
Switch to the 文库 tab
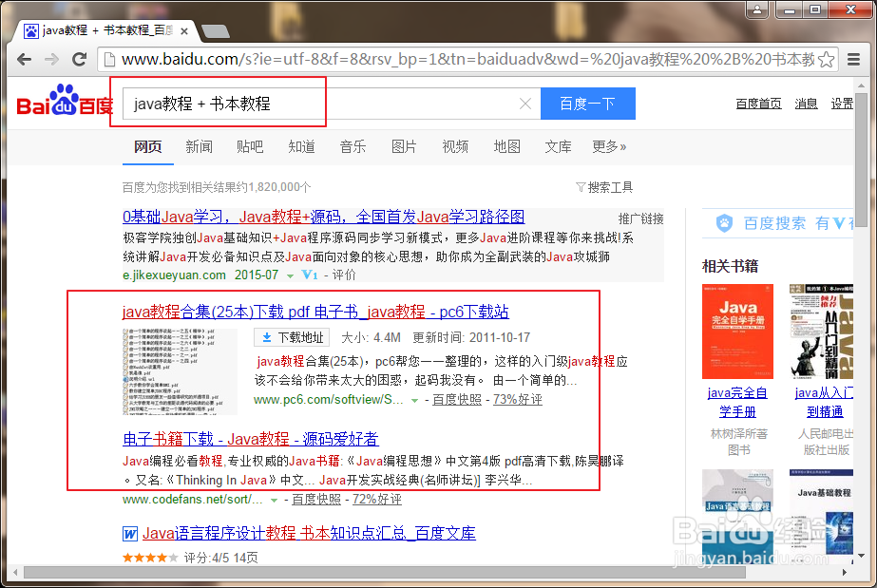(558, 147)
